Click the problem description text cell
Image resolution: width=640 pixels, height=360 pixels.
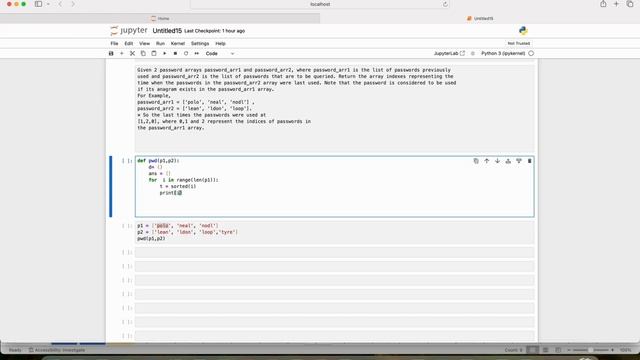pos(334,108)
